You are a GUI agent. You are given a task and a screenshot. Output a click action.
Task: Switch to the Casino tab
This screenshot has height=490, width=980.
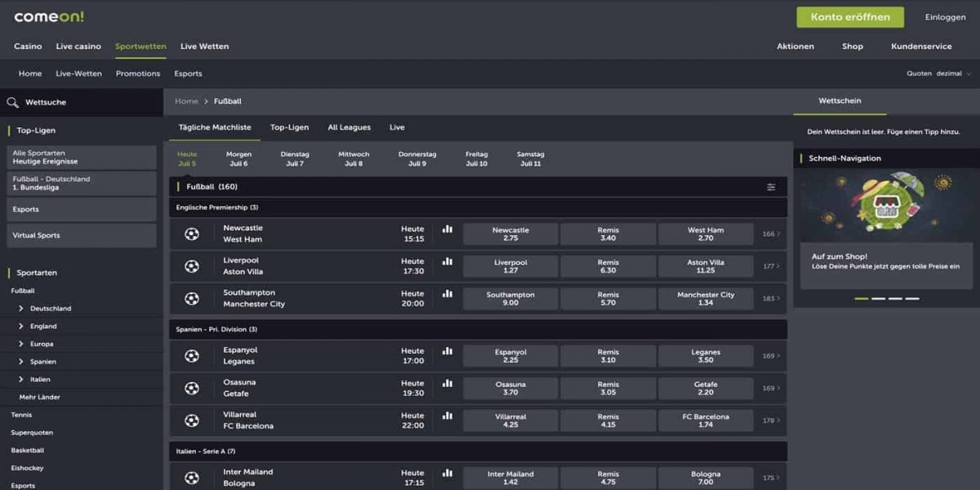click(28, 47)
